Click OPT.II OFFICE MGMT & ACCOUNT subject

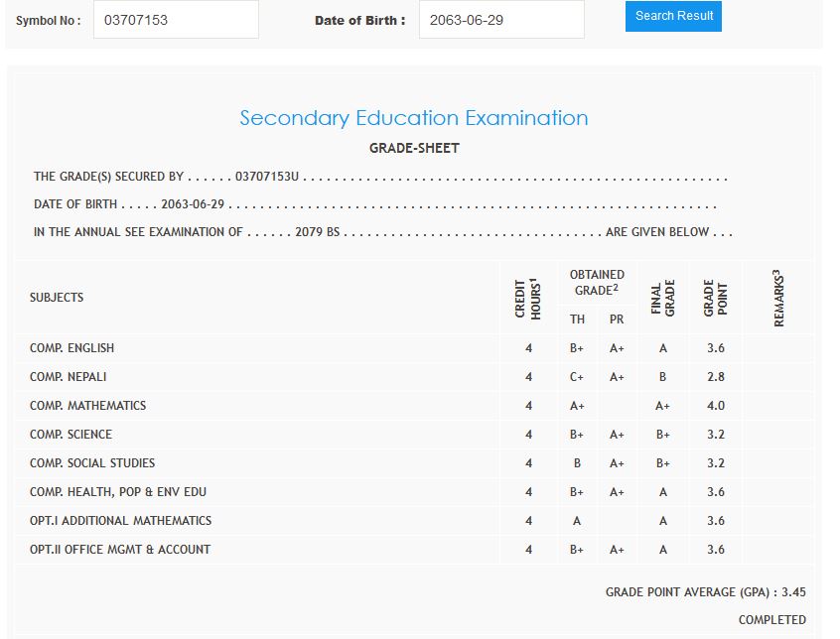point(120,550)
